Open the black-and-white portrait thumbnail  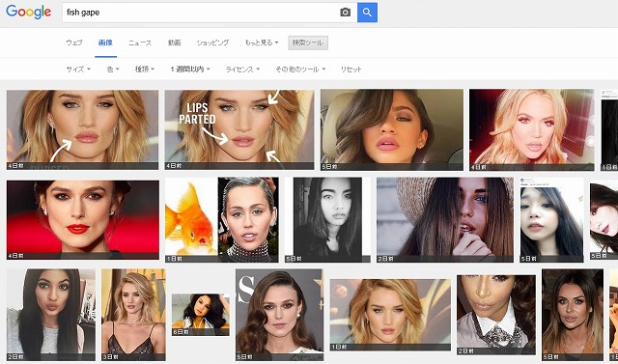tap(327, 220)
